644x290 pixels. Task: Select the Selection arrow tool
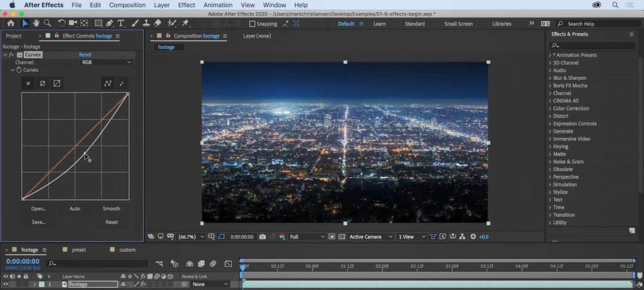tap(25, 23)
